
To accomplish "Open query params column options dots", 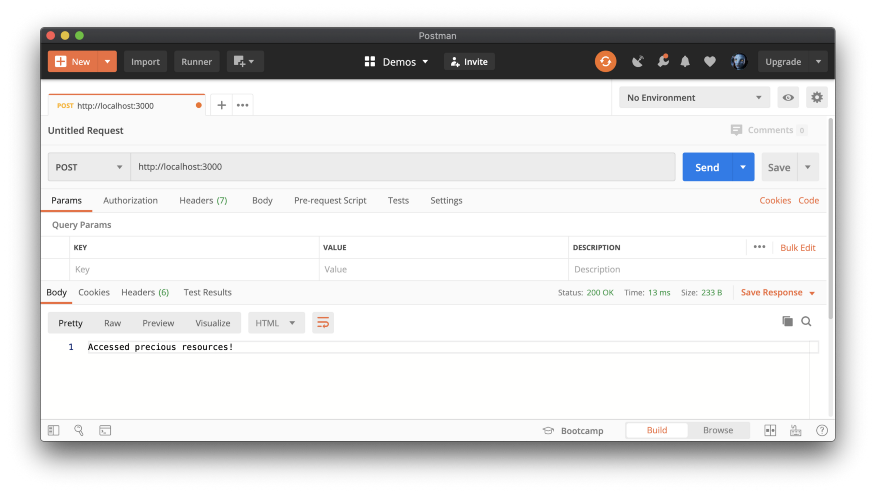I will click(x=759, y=247).
